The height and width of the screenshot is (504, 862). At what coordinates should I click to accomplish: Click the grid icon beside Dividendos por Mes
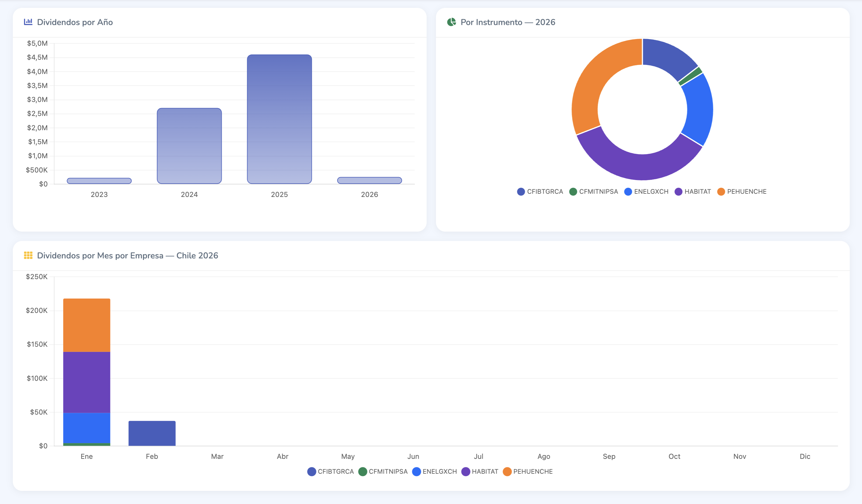pos(28,255)
